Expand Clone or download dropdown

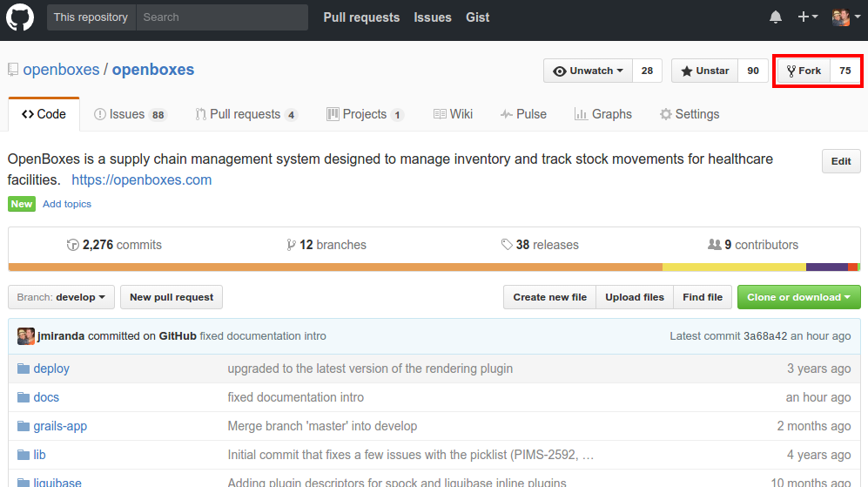799,298
